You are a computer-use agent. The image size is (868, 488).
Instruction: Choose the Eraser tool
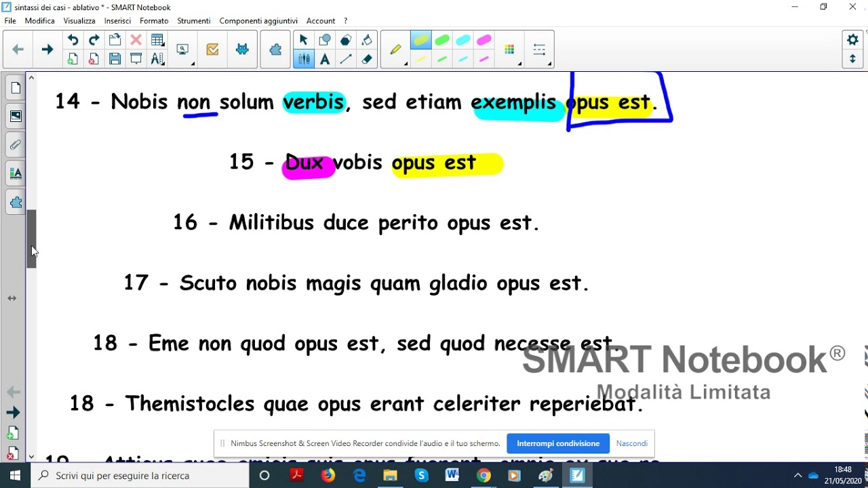pyautogui.click(x=367, y=59)
